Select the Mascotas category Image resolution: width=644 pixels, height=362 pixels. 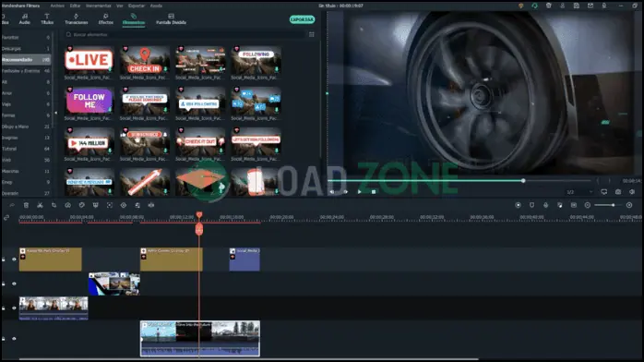(26, 171)
